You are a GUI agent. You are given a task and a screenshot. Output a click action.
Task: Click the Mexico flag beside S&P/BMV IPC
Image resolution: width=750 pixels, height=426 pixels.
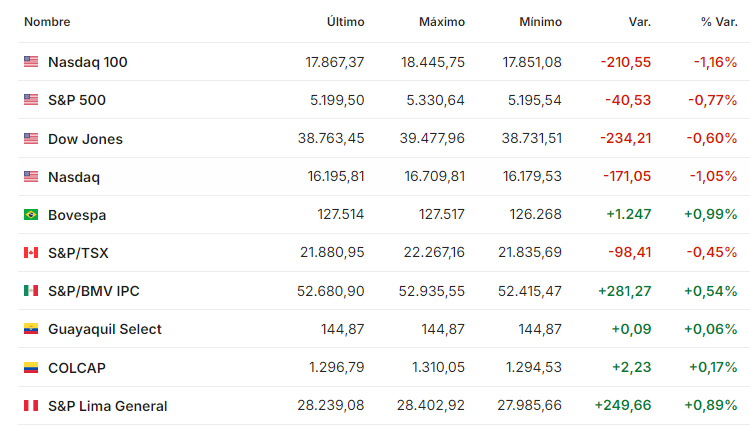(31, 291)
